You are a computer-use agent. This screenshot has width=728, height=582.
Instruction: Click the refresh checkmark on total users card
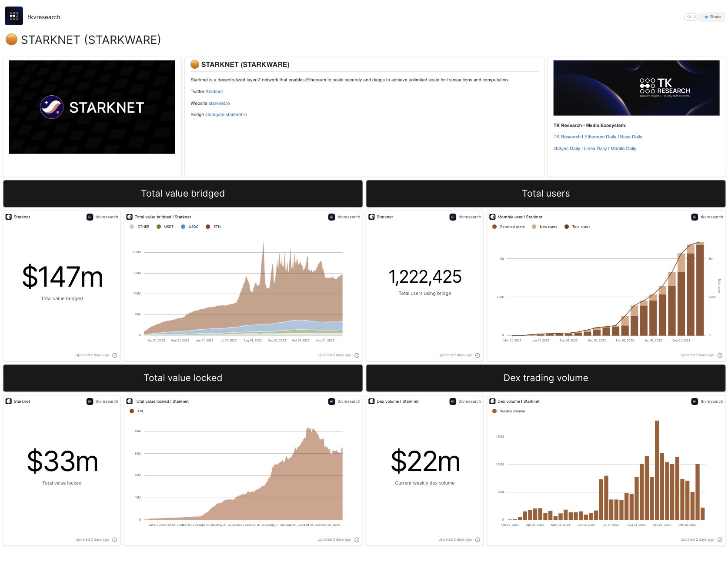pos(478,355)
